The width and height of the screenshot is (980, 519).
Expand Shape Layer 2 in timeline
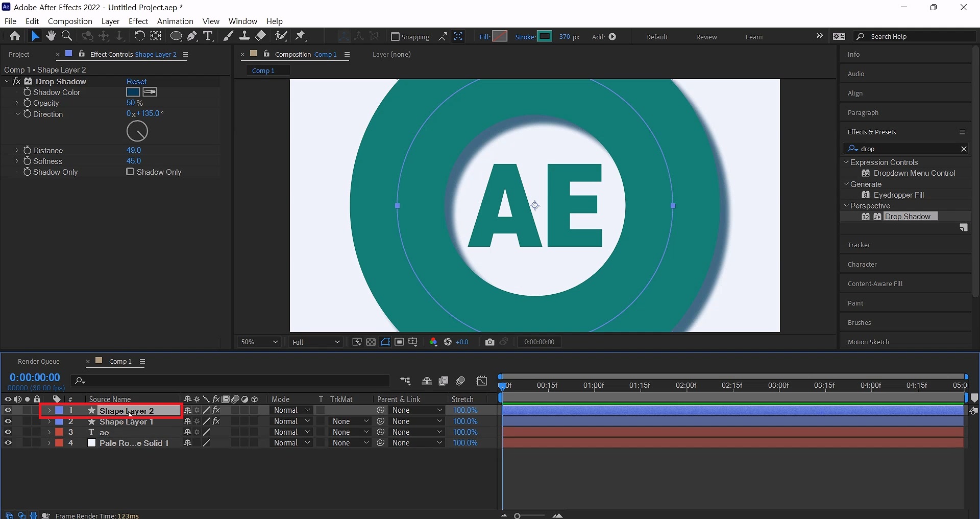pos(49,410)
